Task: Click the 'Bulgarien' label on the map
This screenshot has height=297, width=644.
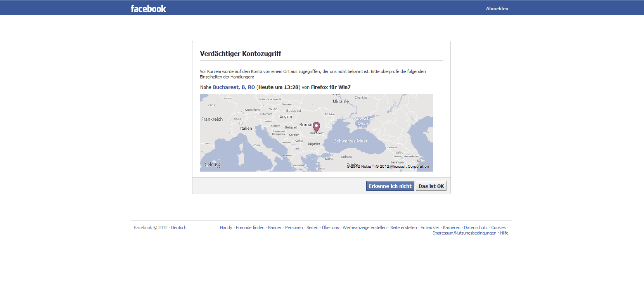Action: [313, 144]
